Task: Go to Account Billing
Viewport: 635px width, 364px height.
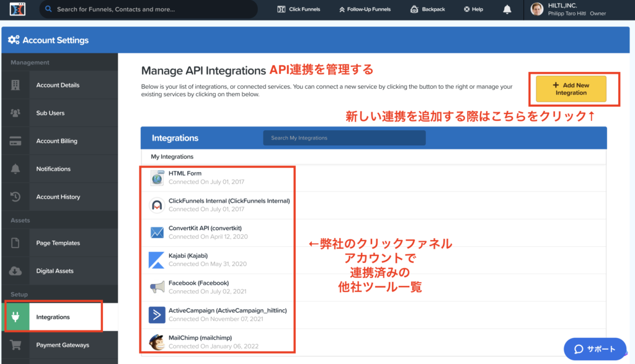Action: coord(60,141)
